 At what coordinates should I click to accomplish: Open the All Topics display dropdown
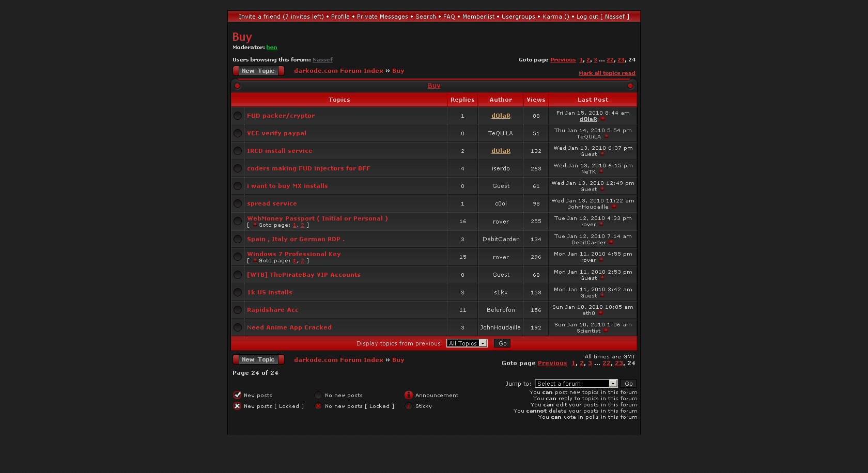pyautogui.click(x=467, y=343)
